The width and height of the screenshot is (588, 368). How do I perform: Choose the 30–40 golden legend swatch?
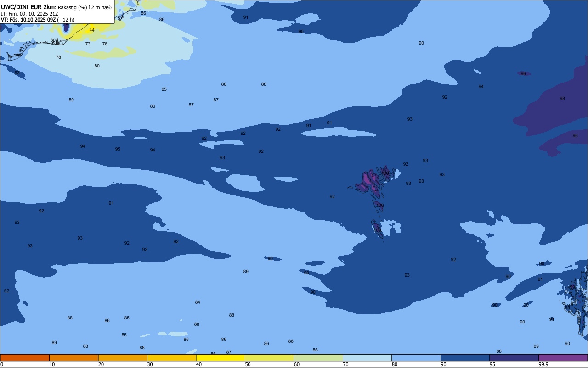tap(171, 357)
